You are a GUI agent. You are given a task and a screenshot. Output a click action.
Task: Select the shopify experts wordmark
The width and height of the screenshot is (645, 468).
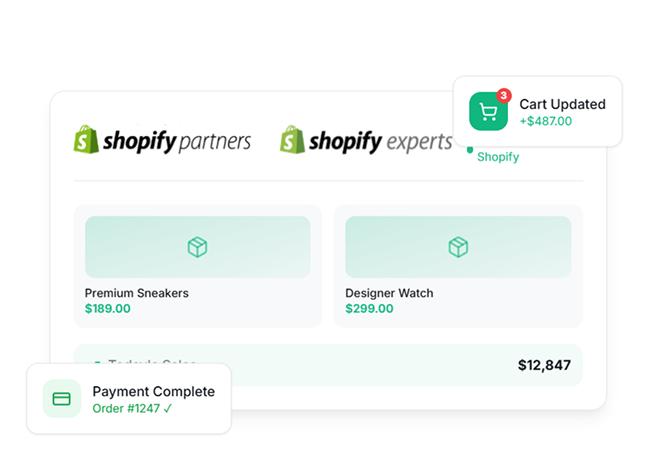[381, 141]
